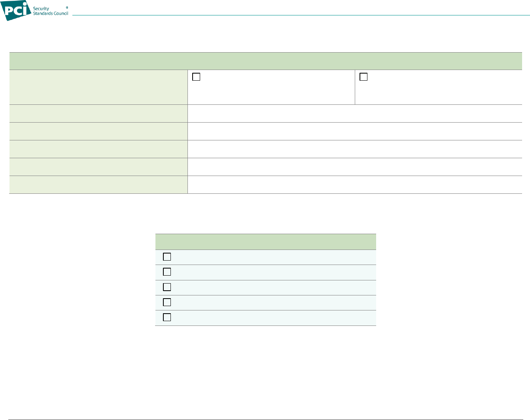Check the fourth checkbox in the small lower table
Screen dimensions: 530x420
click(167, 302)
